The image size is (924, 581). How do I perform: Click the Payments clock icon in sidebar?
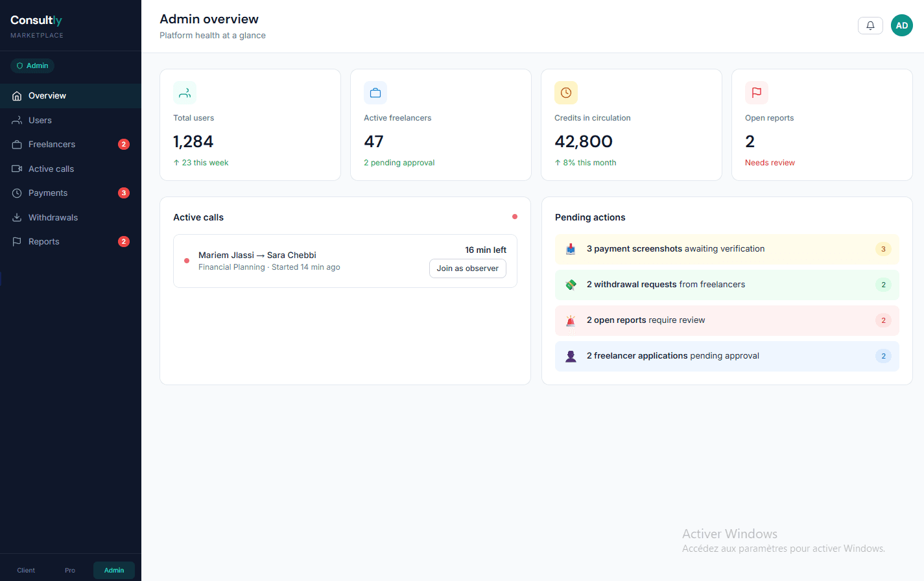point(17,193)
